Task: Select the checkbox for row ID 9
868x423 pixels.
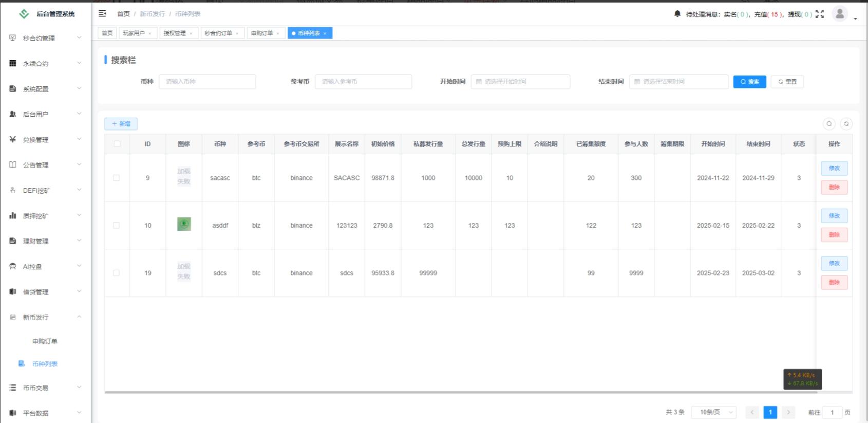Action: [x=117, y=178]
